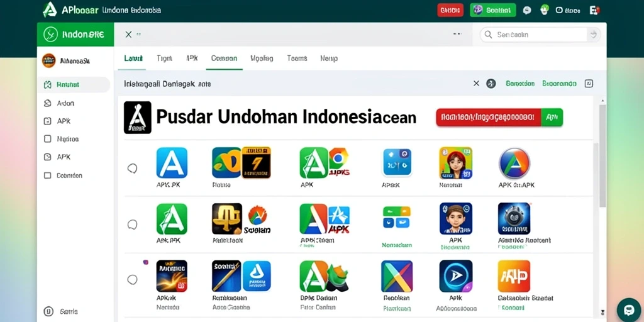
Task: Open the blue A app labeled APK.PK
Action: tap(172, 163)
